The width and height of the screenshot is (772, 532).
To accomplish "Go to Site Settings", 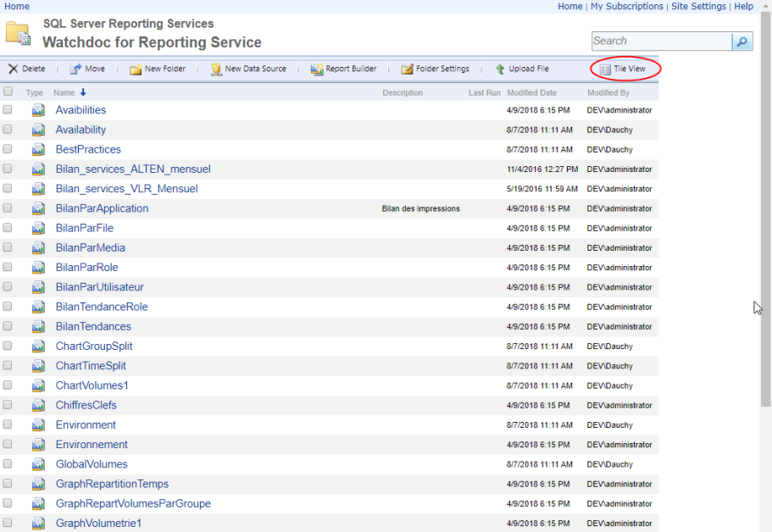I will coord(698,6).
